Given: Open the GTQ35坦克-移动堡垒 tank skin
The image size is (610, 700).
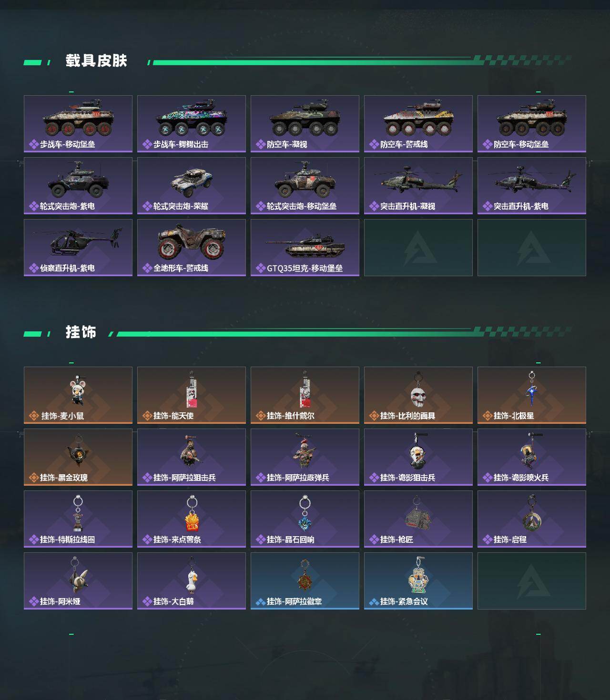Looking at the screenshot, I should [305, 248].
